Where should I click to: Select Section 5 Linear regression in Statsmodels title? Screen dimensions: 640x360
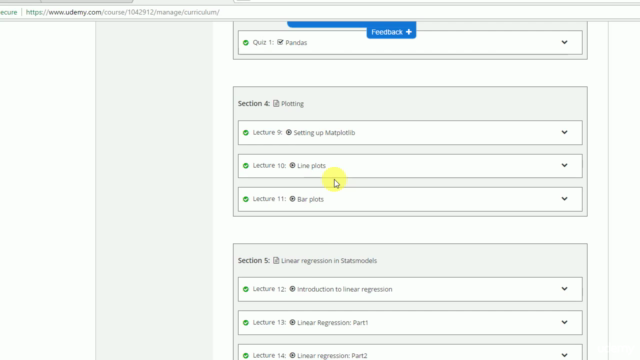point(329,260)
